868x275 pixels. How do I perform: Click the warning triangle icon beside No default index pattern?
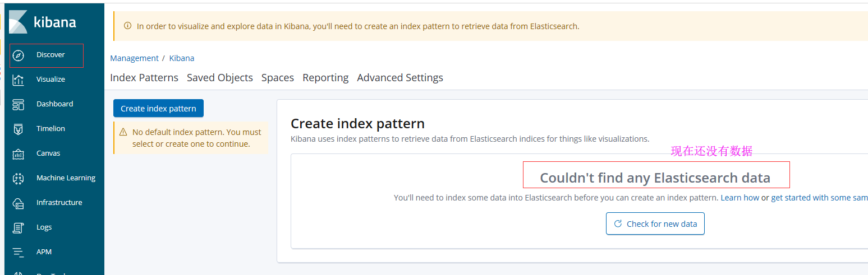[x=123, y=132]
